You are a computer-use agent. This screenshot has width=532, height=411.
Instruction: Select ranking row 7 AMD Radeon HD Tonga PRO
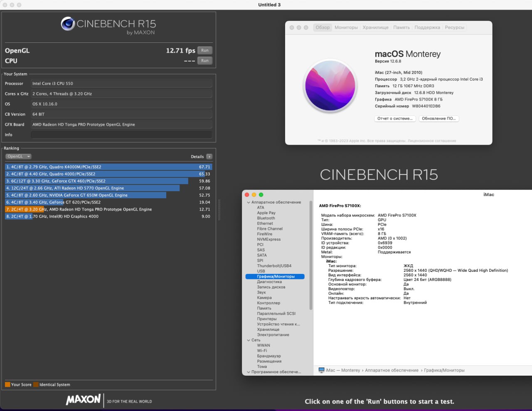click(x=108, y=209)
